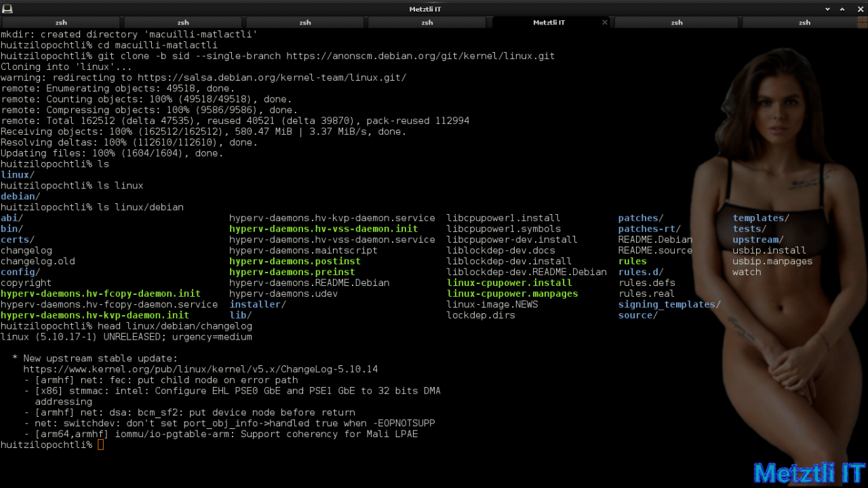This screenshot has height=488, width=868.
Task: Click the tests/ directory entry
Action: 749,228
